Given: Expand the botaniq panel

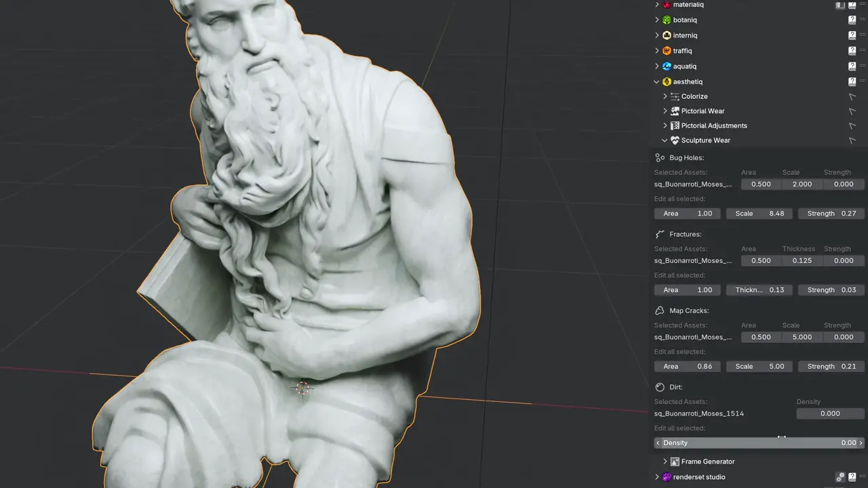Looking at the screenshot, I should tap(657, 20).
